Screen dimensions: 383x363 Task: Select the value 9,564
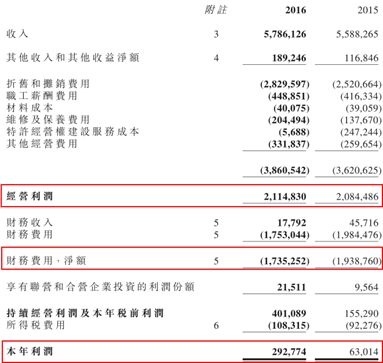(x=366, y=287)
